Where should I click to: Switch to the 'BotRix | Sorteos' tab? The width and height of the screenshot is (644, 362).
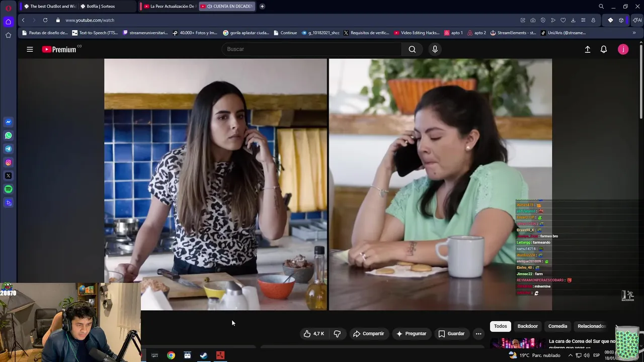[x=107, y=7]
